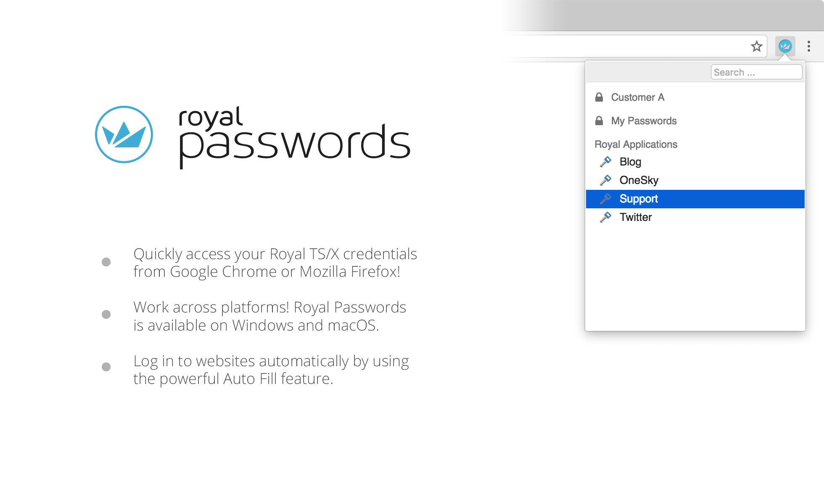Choose the highlighted Support credential
This screenshot has width=824, height=504.
[639, 199]
